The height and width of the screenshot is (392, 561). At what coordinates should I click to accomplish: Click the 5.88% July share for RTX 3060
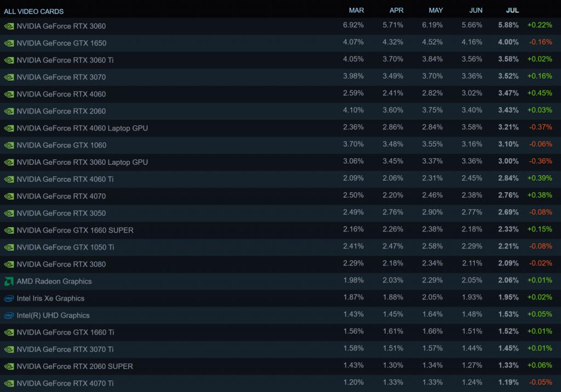click(508, 26)
